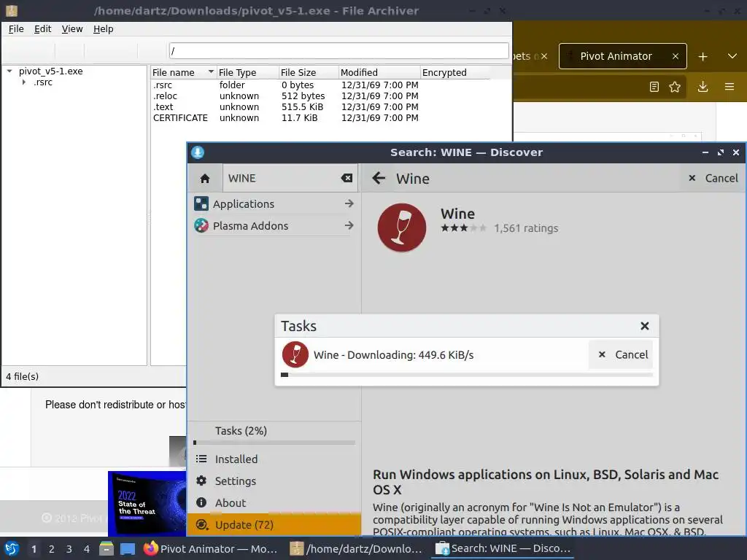Cancel the Wine installation in the header
The image size is (747, 560).
[x=713, y=178]
